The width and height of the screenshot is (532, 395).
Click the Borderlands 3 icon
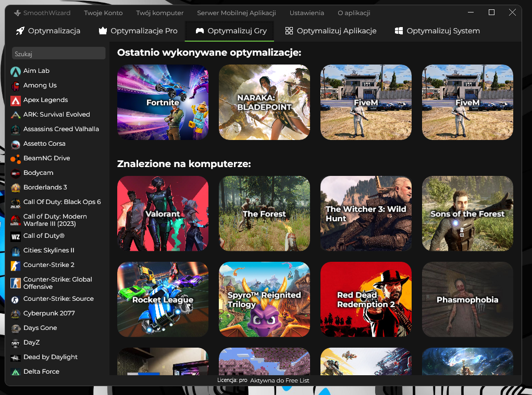click(16, 188)
